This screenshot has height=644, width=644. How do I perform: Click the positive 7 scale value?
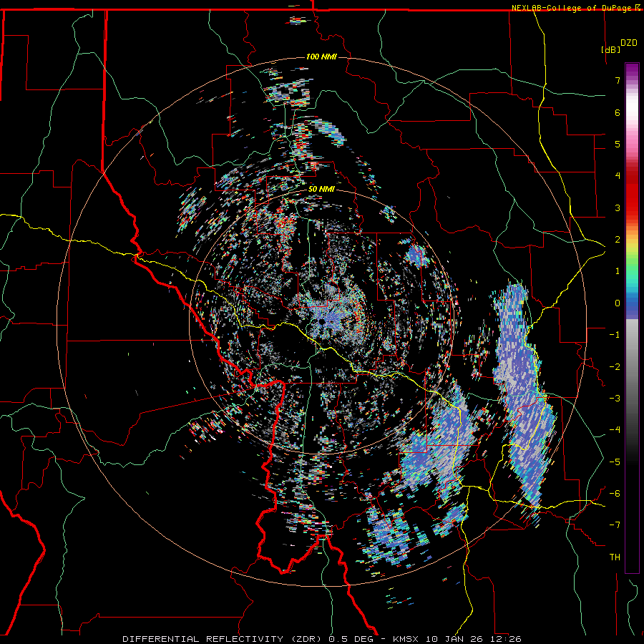(x=618, y=80)
